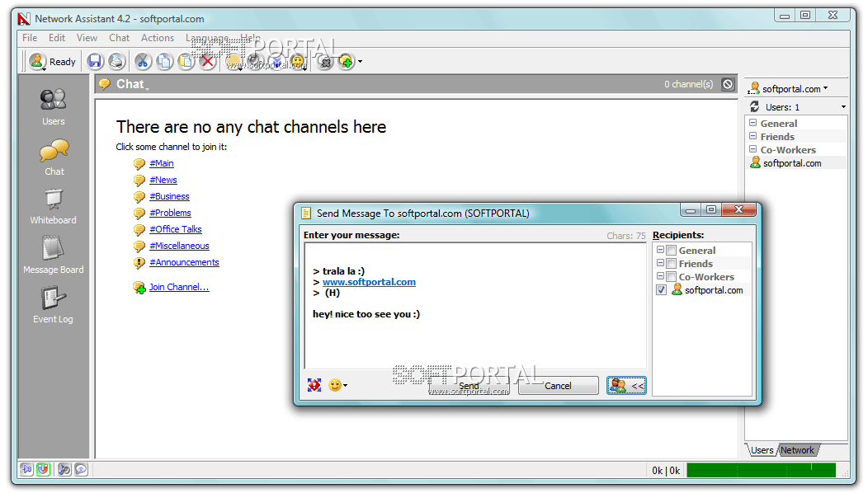The width and height of the screenshot is (868, 493).
Task: Join the #Office Talks channel
Action: (176, 229)
